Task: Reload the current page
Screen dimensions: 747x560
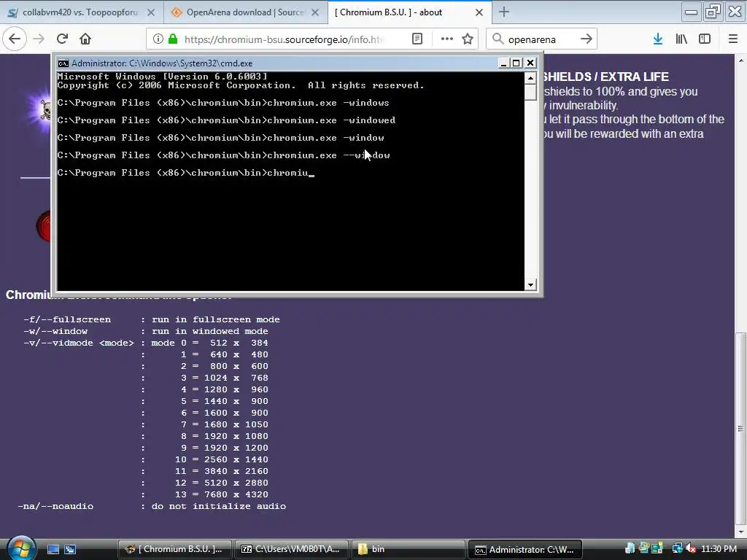Action: pos(62,39)
